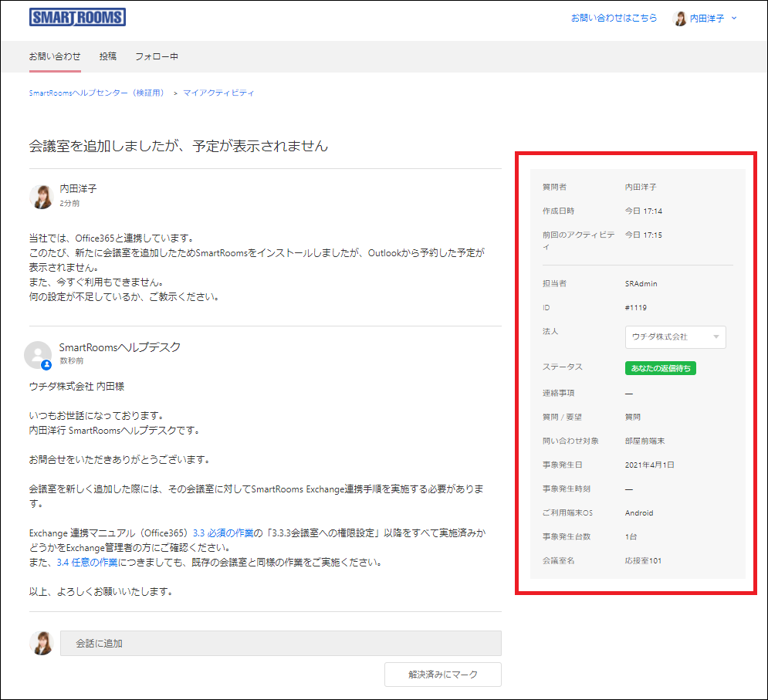Viewport: 768px width, 700px height.
Task: Click the SmartRooms ヘルプデスク agent avatar
Action: coord(38,354)
